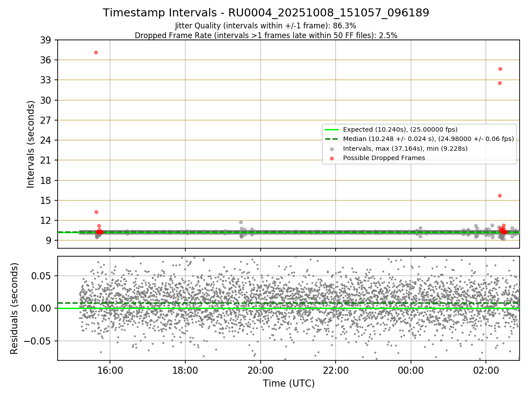The height and width of the screenshot is (399, 532).
Task: Click the 'Intervals, max (37.164s), min (9.228s)' legend entry
Action: click(405, 149)
